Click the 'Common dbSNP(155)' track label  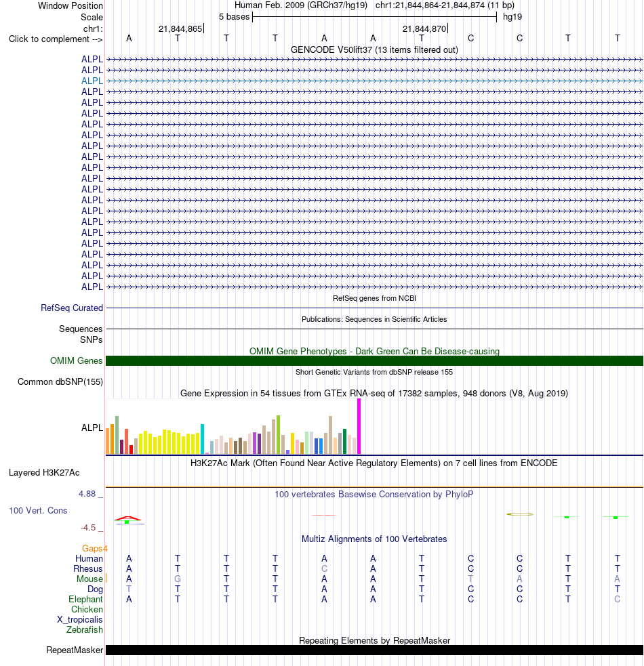click(x=60, y=382)
